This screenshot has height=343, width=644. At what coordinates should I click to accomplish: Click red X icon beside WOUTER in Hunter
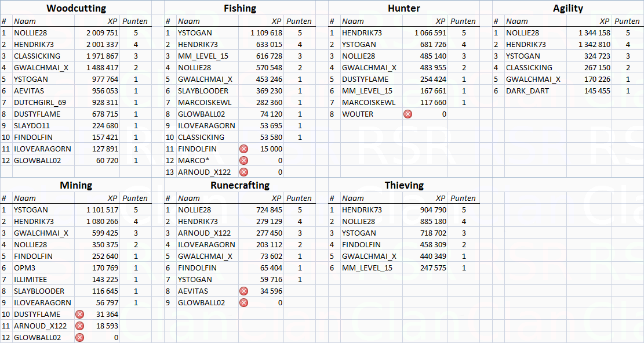click(407, 114)
